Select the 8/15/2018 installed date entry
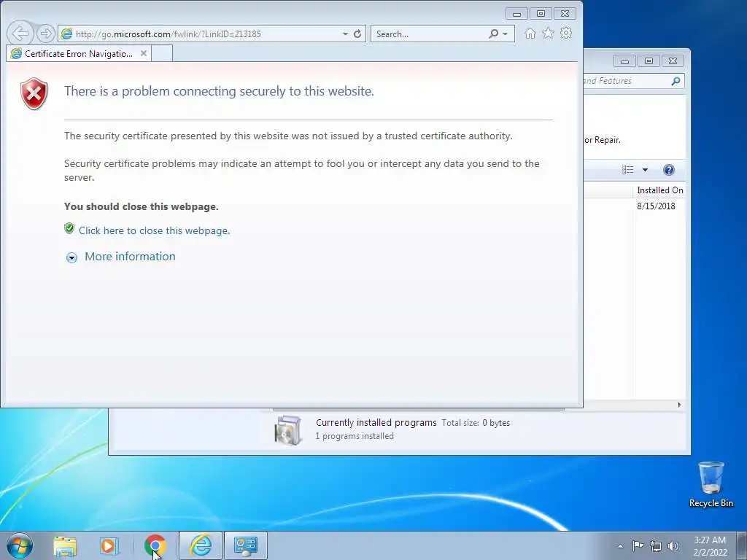The width and height of the screenshot is (747, 560). (x=656, y=206)
